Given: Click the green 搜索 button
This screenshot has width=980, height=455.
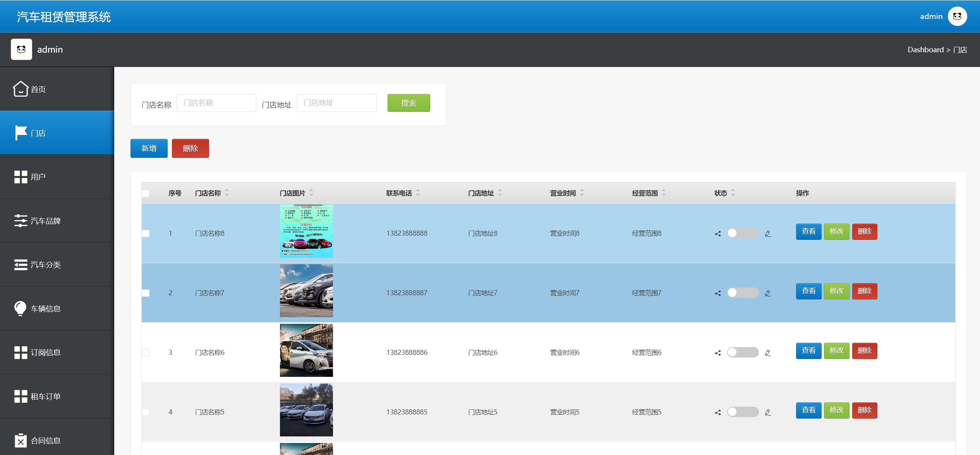Looking at the screenshot, I should click(408, 103).
